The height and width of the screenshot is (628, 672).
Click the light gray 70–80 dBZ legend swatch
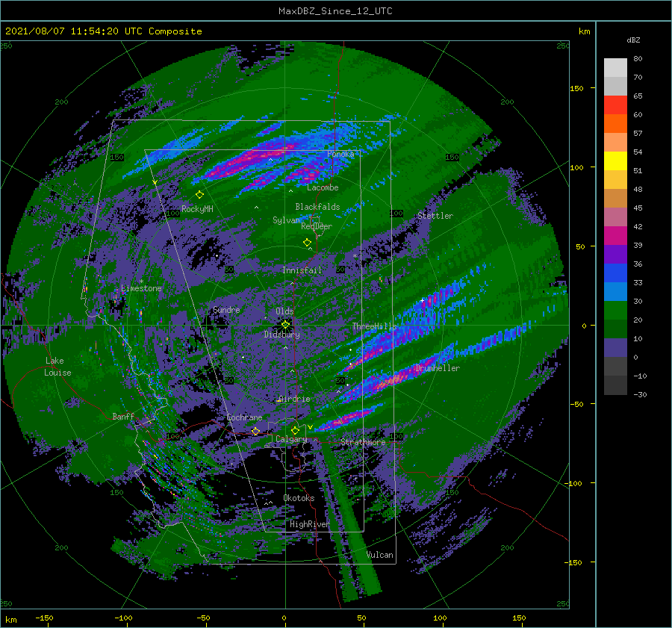point(615,68)
